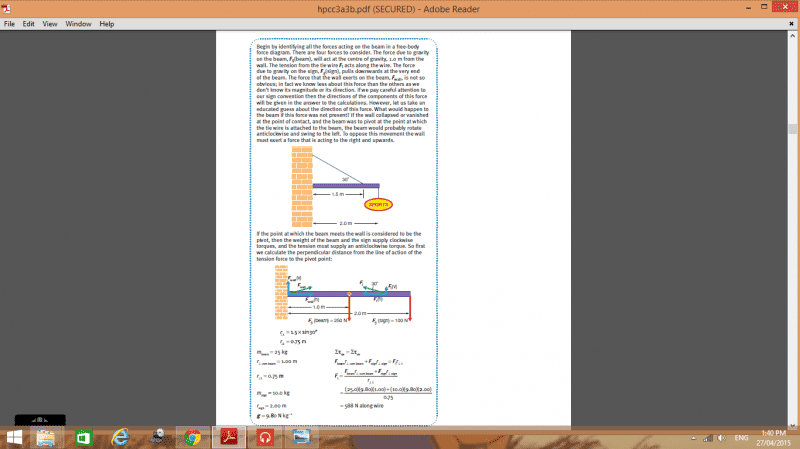
Task: Open the View menu
Action: coord(49,24)
